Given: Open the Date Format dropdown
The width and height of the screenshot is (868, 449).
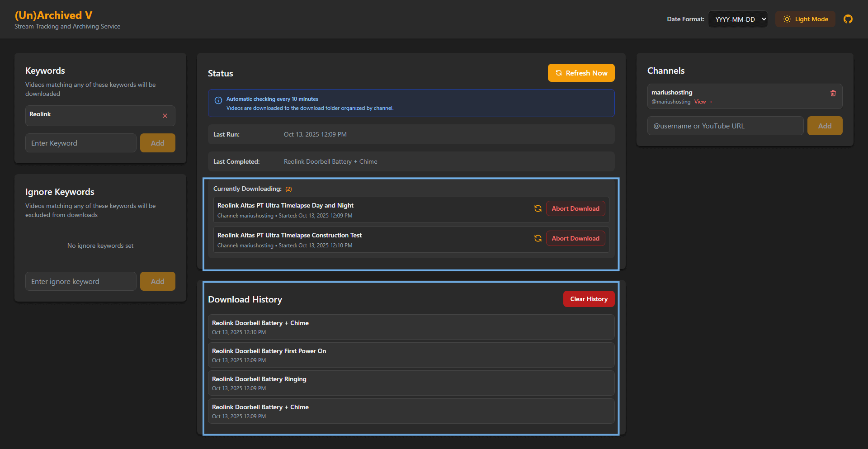Looking at the screenshot, I should pos(737,19).
